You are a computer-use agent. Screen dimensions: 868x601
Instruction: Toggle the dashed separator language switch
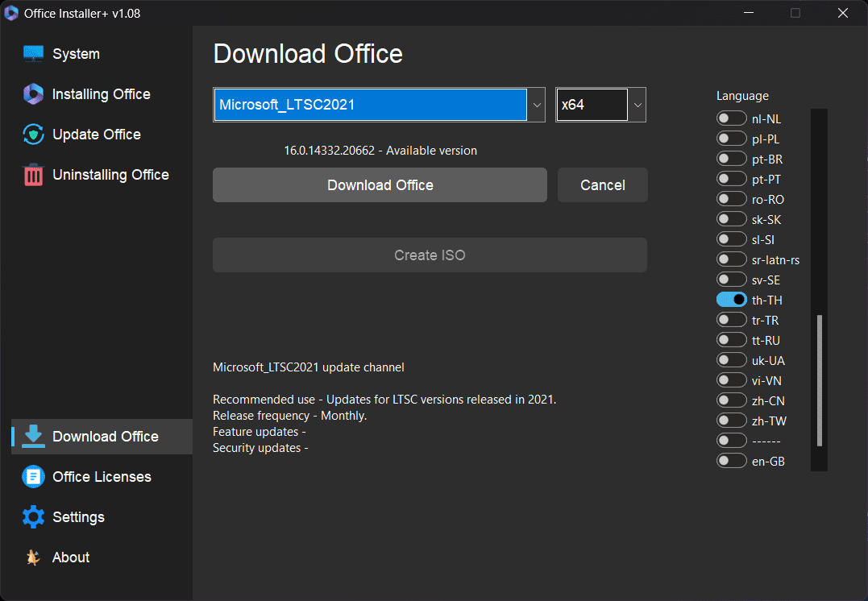(x=731, y=441)
